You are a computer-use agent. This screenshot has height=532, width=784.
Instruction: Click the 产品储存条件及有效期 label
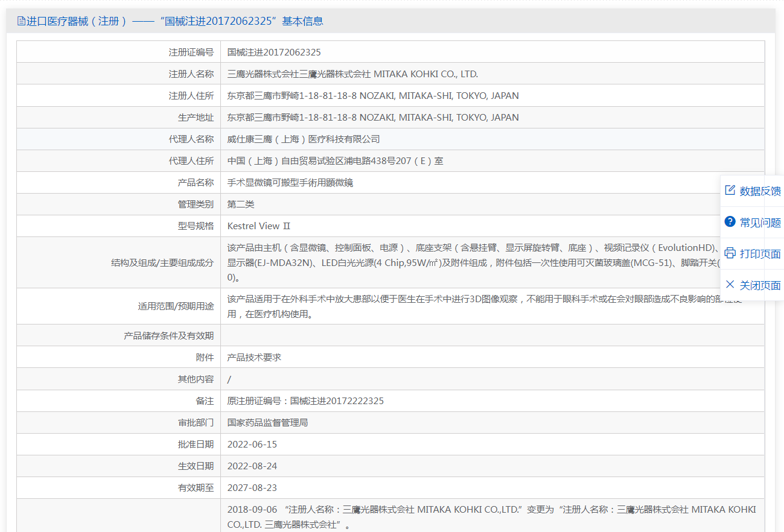pyautogui.click(x=169, y=336)
